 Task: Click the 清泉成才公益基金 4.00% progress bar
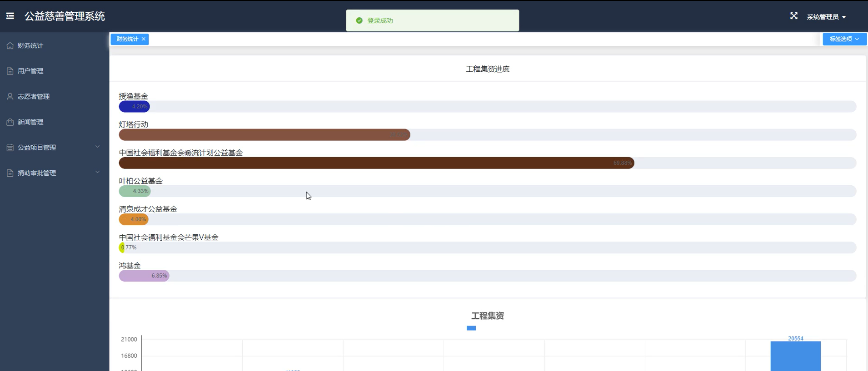(x=488, y=219)
